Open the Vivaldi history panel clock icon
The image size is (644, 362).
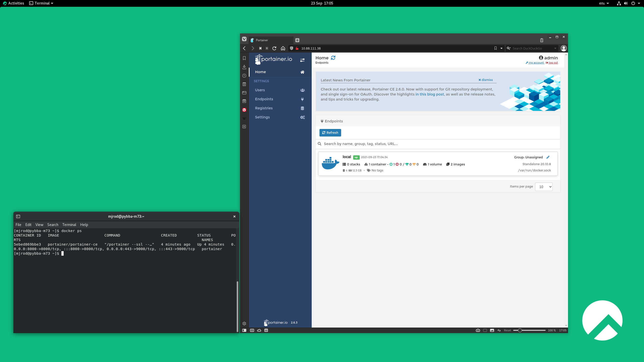tap(244, 76)
